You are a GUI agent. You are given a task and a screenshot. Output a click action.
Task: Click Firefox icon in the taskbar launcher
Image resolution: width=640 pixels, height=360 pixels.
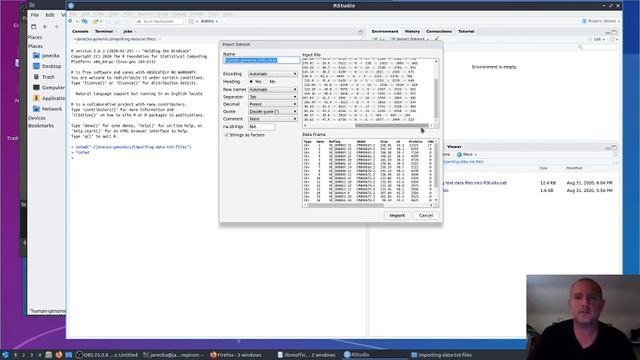point(59,355)
